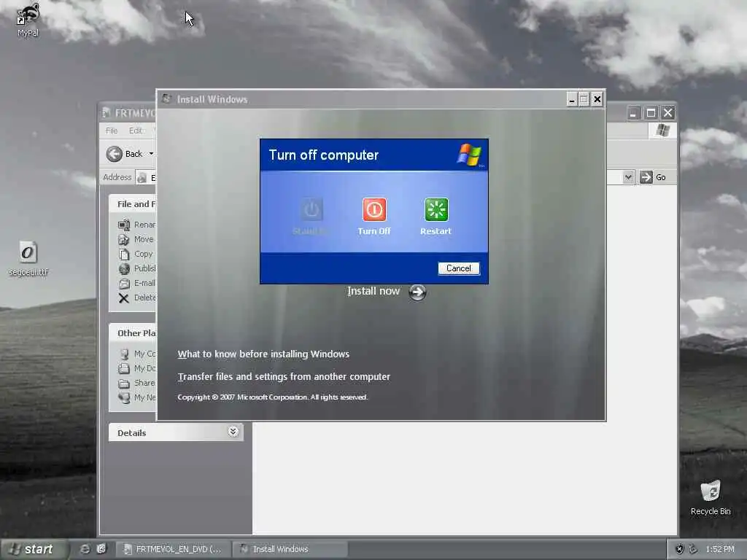Screen dimensions: 747x560
Task: Click Copy task icon in Explorer sidebar
Action: point(124,254)
